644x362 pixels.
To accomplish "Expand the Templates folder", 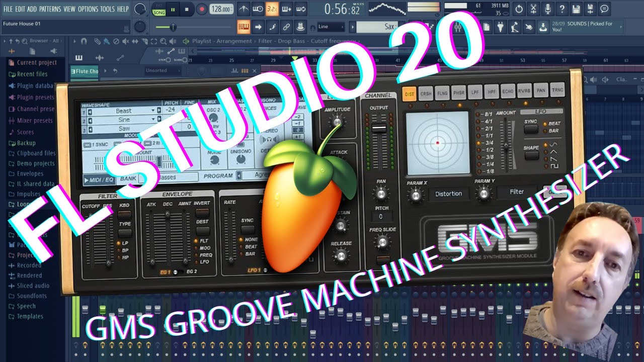I will (x=26, y=316).
